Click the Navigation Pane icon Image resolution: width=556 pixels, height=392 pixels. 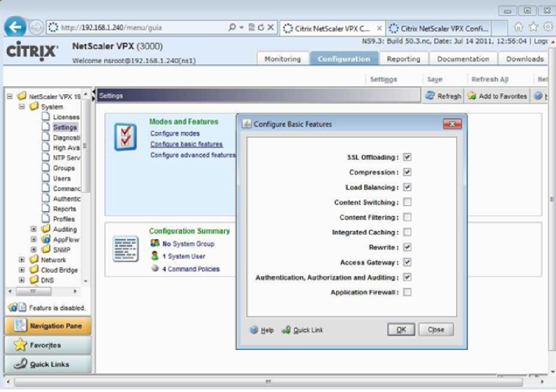click(20, 325)
